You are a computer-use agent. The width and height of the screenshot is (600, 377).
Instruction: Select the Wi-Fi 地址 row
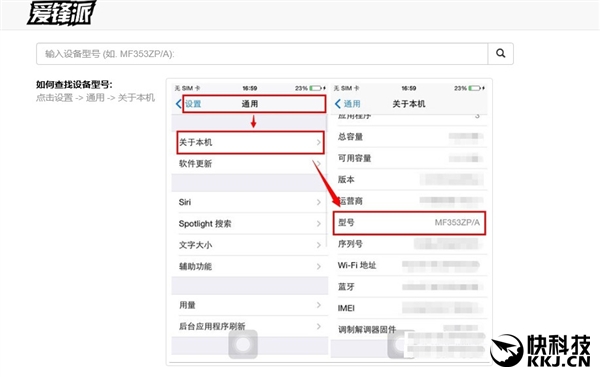tap(410, 265)
